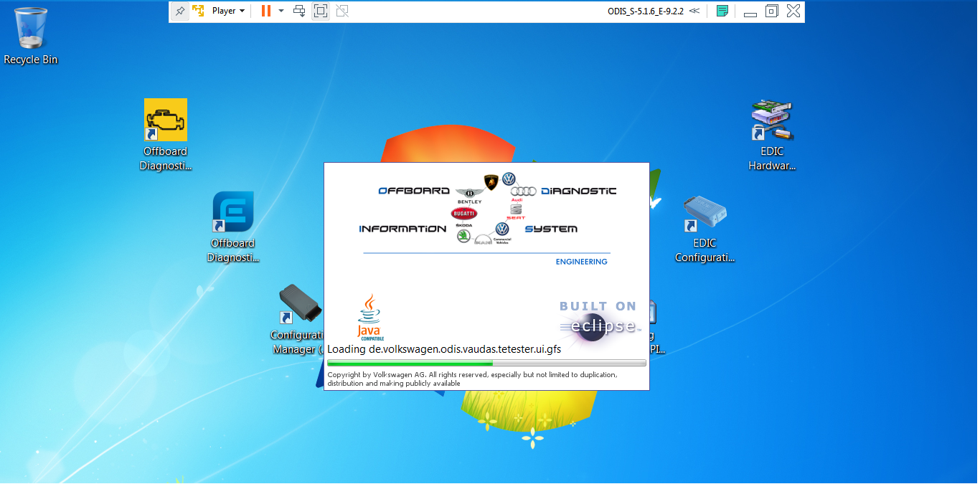Click the Unity mode icon

click(x=342, y=11)
